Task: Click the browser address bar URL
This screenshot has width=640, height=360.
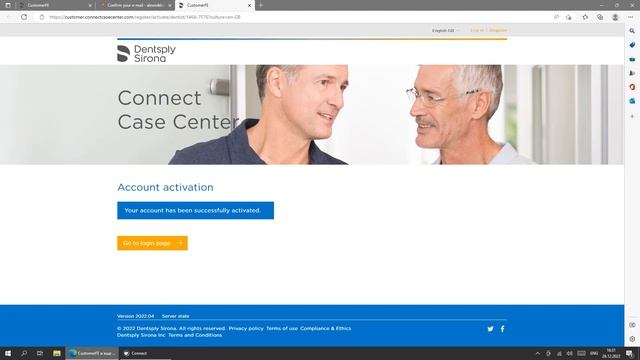Action: [x=145, y=17]
